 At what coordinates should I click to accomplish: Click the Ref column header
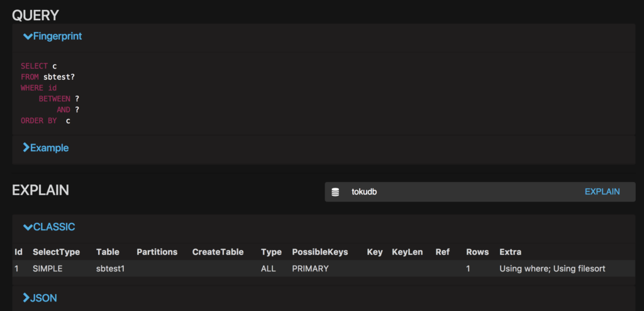442,252
